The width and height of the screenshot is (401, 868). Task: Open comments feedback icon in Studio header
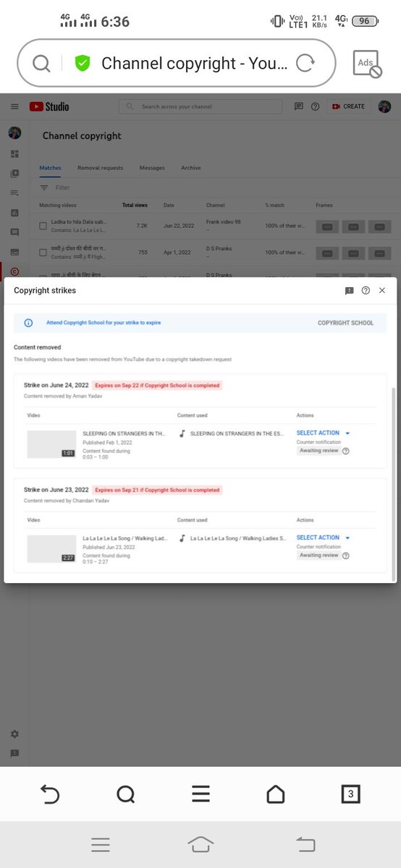pyautogui.click(x=299, y=106)
